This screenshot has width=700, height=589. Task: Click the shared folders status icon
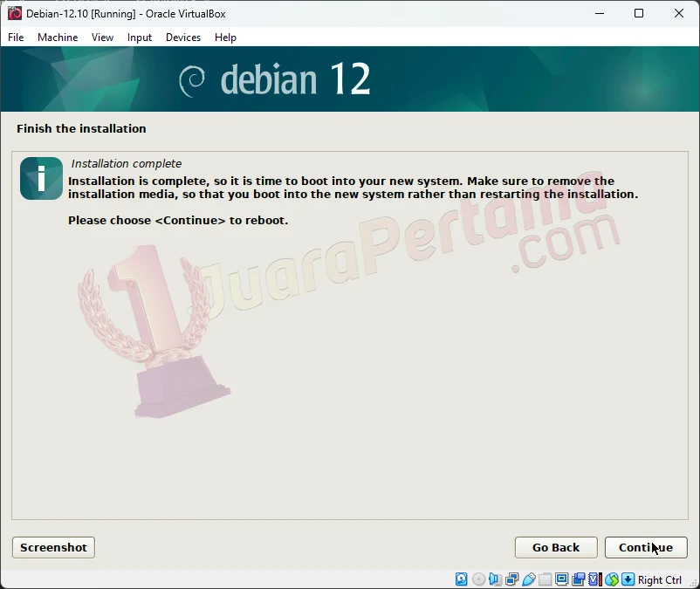(x=546, y=579)
